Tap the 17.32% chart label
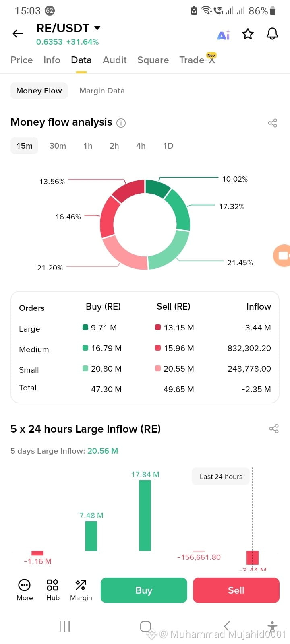Image resolution: width=290 pixels, height=644 pixels. click(x=232, y=206)
